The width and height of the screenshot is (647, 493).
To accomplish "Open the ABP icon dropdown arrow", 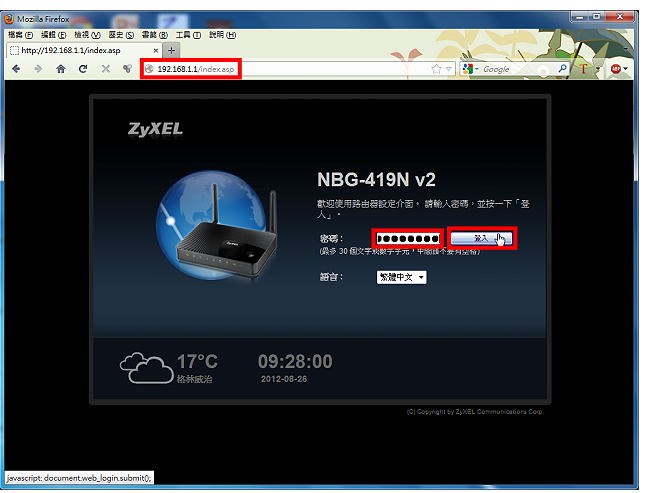I will pyautogui.click(x=626, y=69).
